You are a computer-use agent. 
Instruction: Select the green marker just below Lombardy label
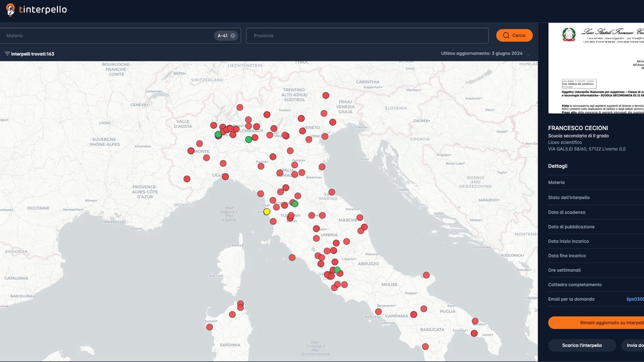click(249, 139)
